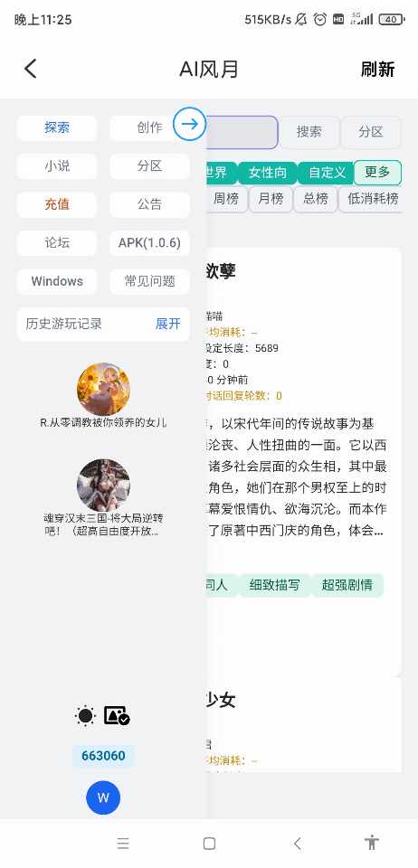Tap the Android system back chevron
The image size is (418, 868).
pos(298,843)
